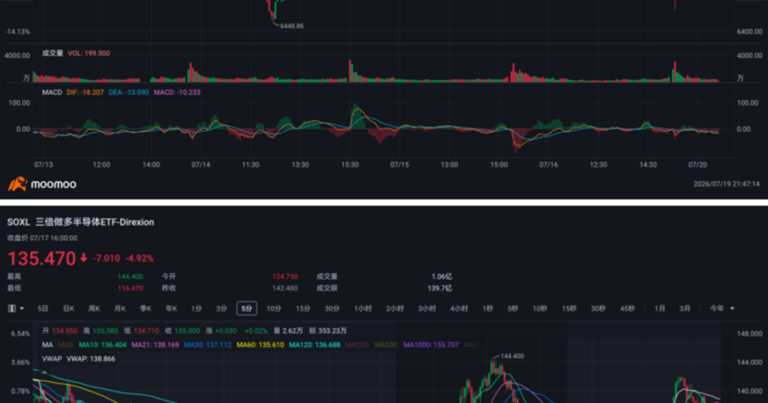Screen dimensions: 768x403
Task: Switch to the 5秒 interval
Action: 513,308
